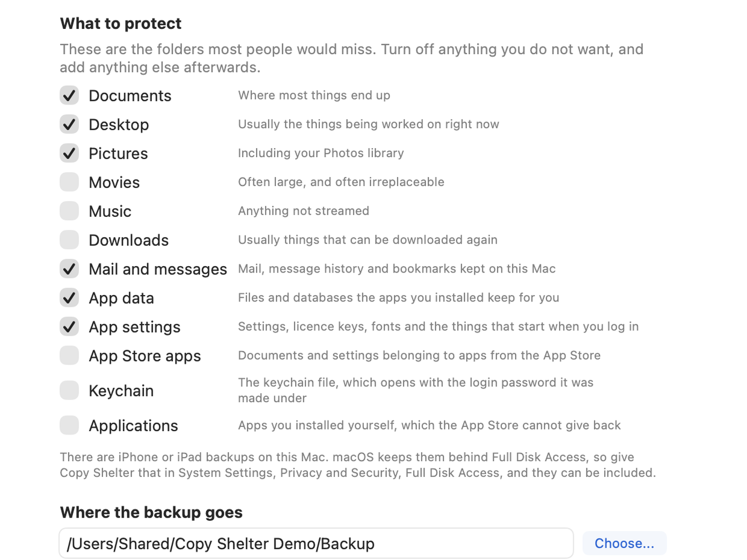Tick the Applications checkbox
The width and height of the screenshot is (747, 560).
click(x=69, y=425)
